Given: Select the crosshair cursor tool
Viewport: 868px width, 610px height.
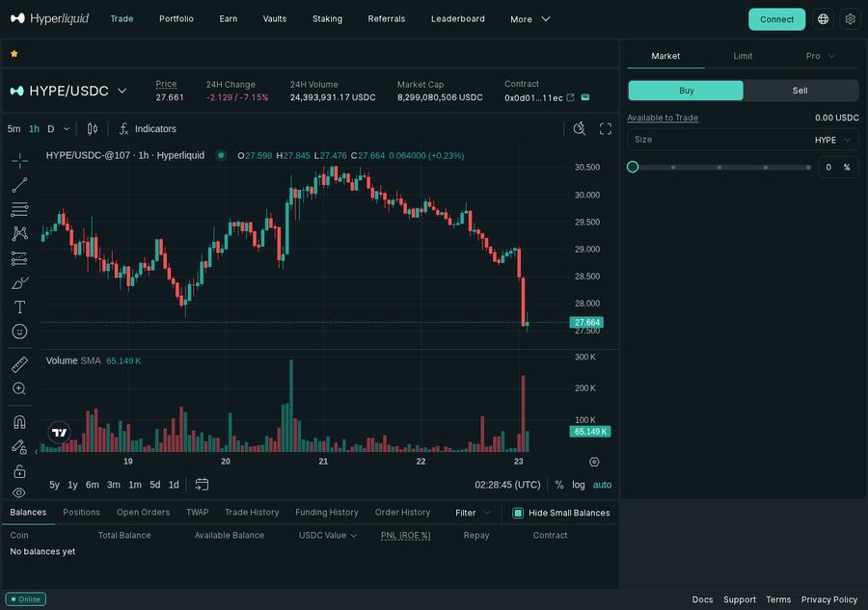Looking at the screenshot, I should point(19,160).
